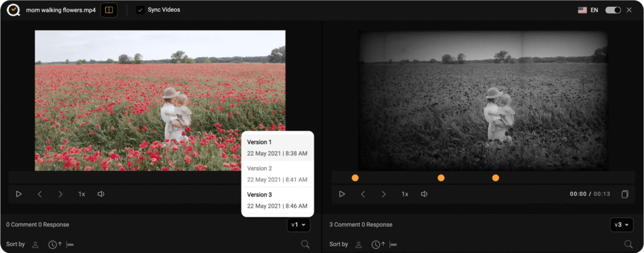
Task: Sort left comments by user
Action: (36, 244)
